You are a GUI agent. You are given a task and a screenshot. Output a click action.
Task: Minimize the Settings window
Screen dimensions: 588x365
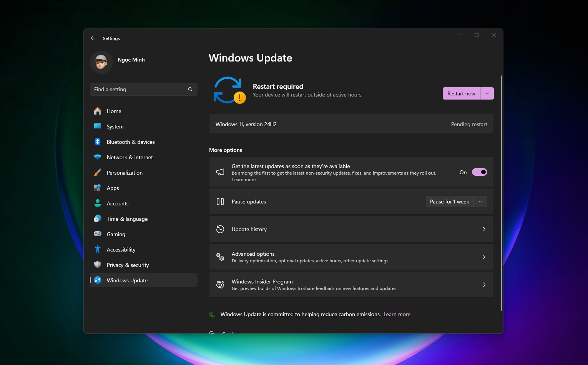tap(459, 35)
